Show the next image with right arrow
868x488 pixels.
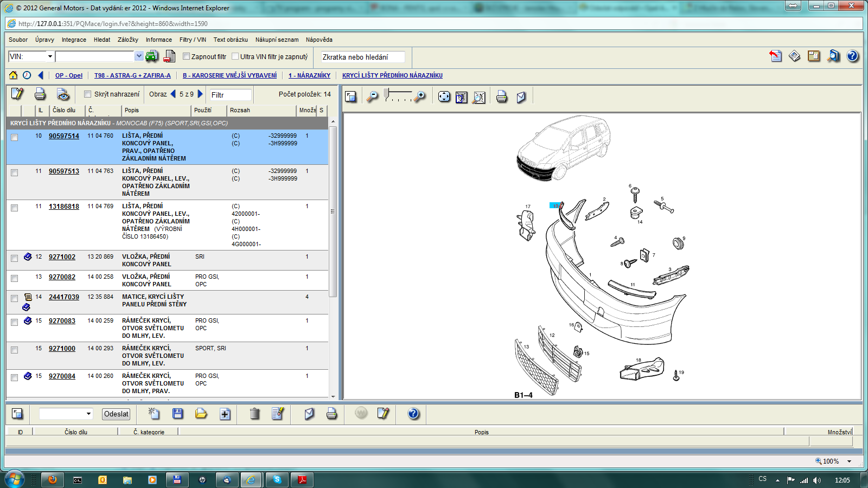(200, 94)
